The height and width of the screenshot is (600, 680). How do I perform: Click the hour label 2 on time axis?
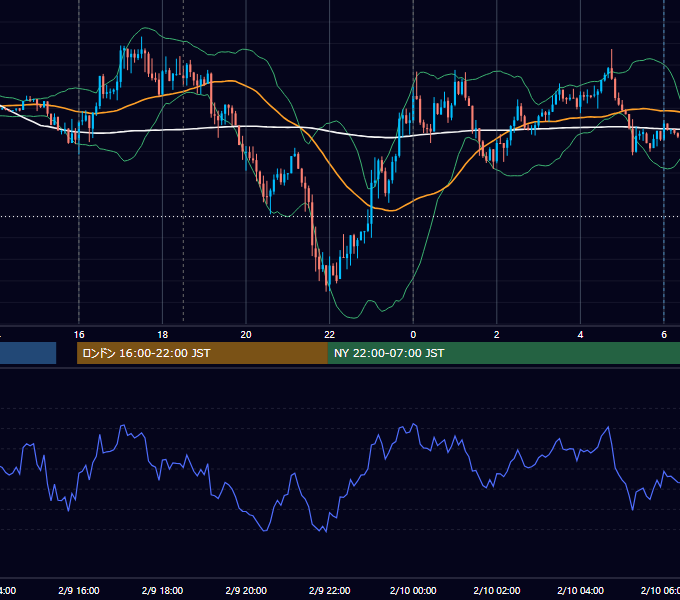(x=497, y=335)
